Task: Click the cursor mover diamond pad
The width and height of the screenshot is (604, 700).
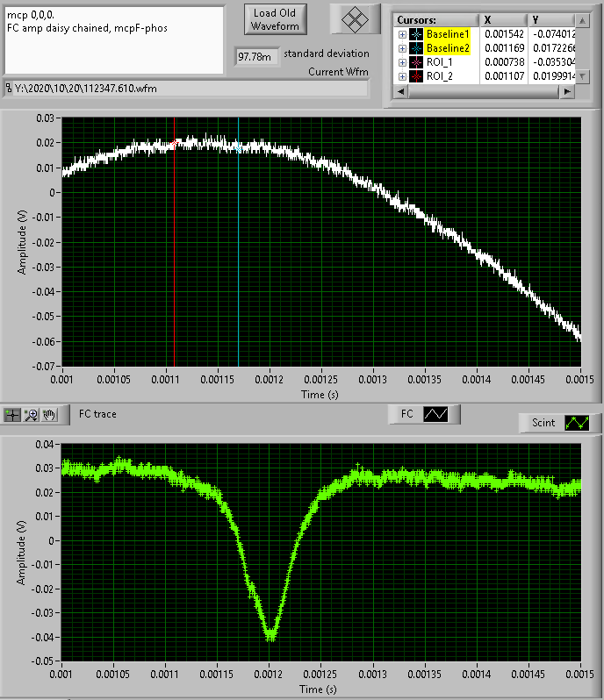Action: 356,19
